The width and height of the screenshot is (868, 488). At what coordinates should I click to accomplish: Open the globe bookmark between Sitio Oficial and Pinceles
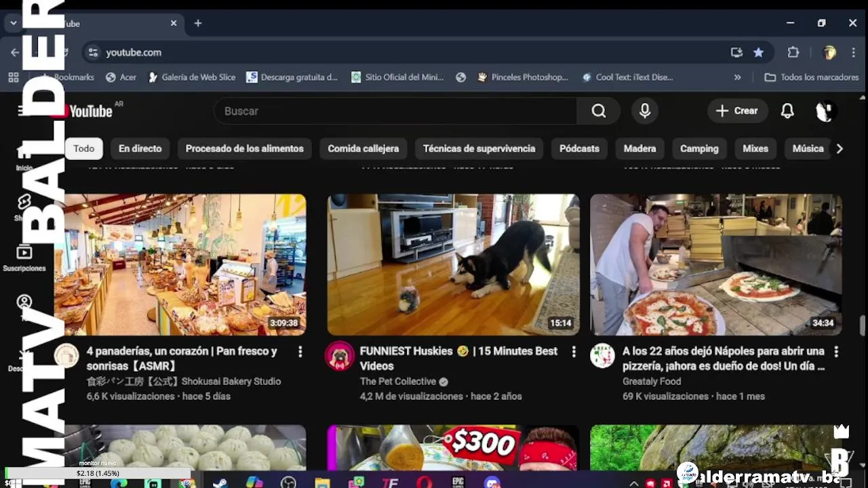coord(461,77)
